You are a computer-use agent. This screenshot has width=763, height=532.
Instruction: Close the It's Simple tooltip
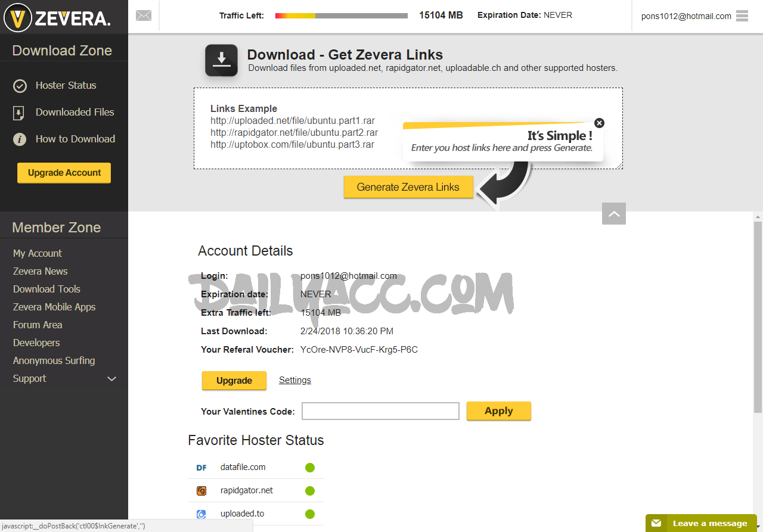(600, 123)
